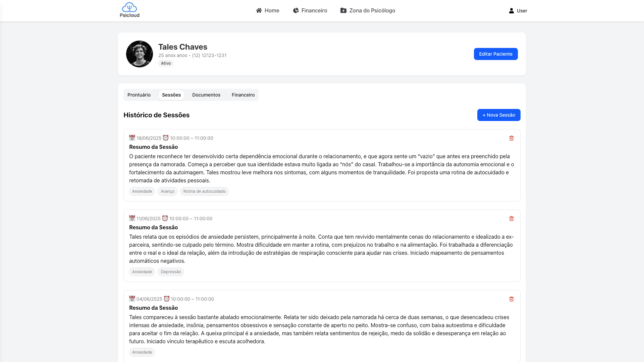Delete the 18/06/2025 session via trash icon
Viewport: 644px width, 362px height.
pyautogui.click(x=512, y=138)
